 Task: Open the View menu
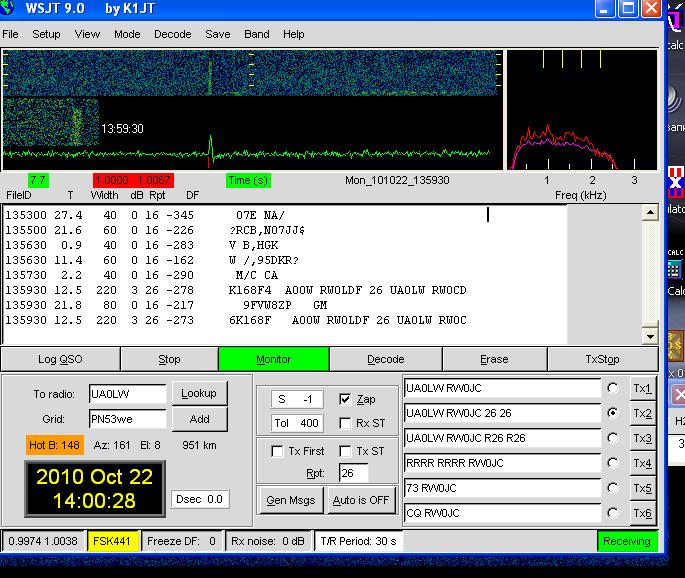(87, 34)
